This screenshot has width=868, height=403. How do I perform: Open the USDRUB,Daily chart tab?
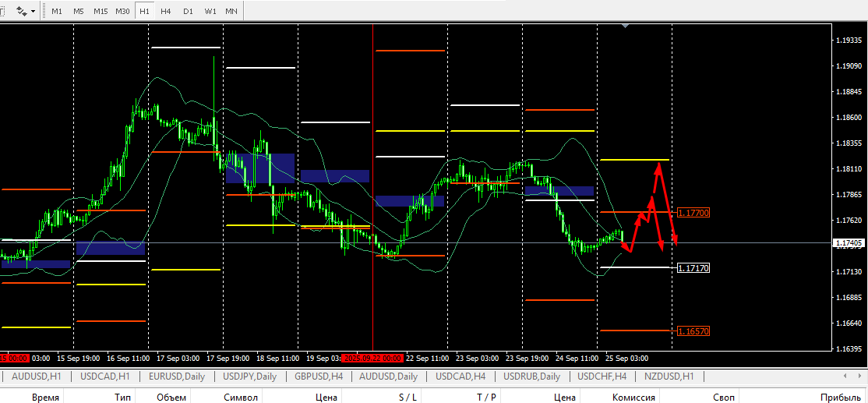(x=531, y=376)
